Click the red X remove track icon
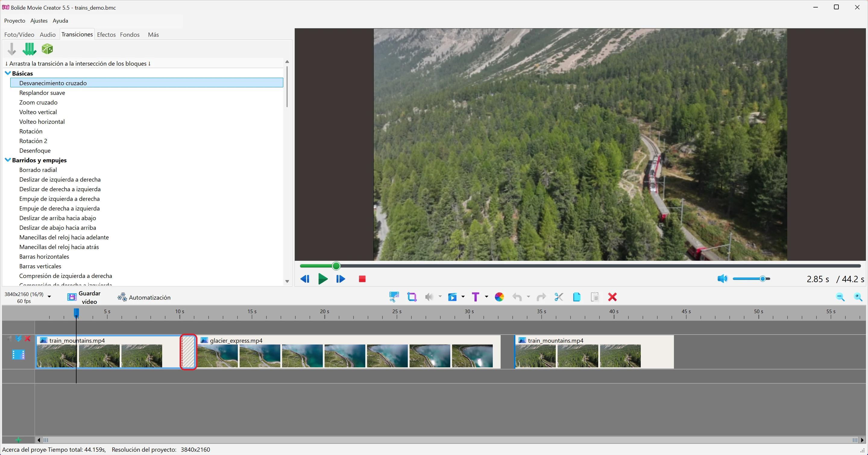868x455 pixels. [28, 338]
